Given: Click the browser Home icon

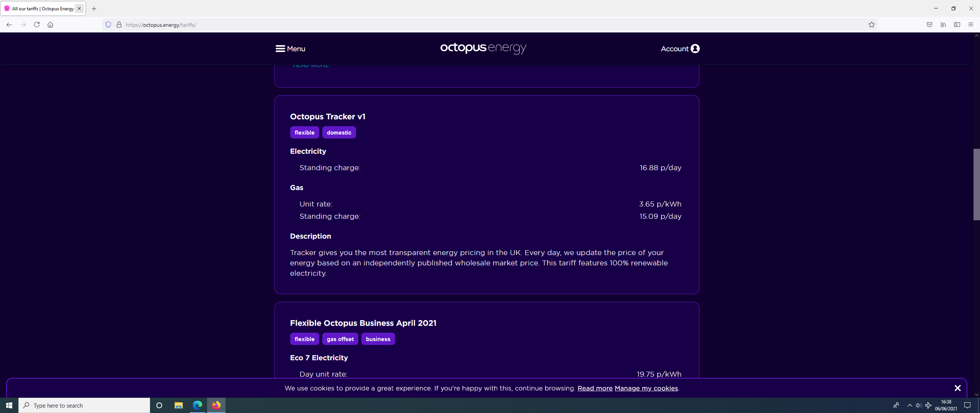Looking at the screenshot, I should 50,25.
